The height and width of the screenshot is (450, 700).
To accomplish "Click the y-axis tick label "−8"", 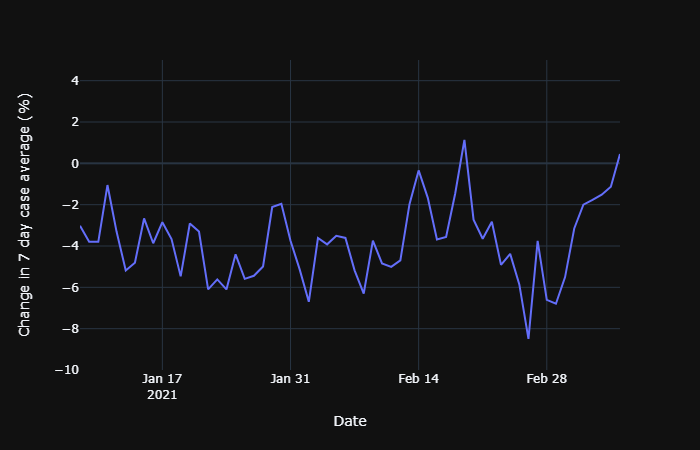I will [71, 329].
